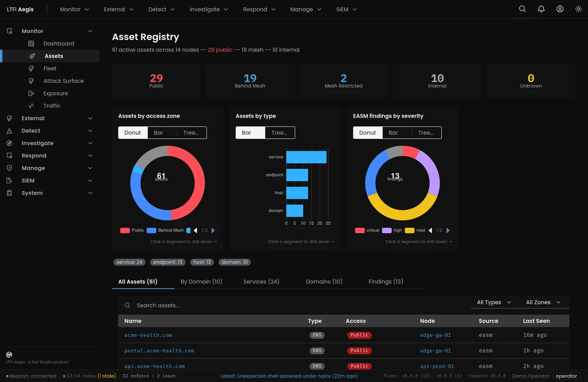Open api-prod-01 node link
588x382 pixels.
(x=437, y=366)
